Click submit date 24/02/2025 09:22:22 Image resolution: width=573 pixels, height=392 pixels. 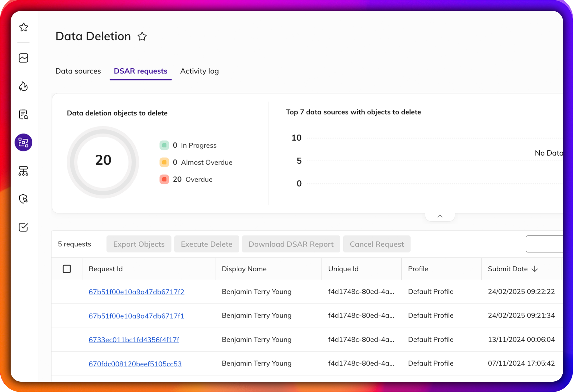pyautogui.click(x=521, y=291)
